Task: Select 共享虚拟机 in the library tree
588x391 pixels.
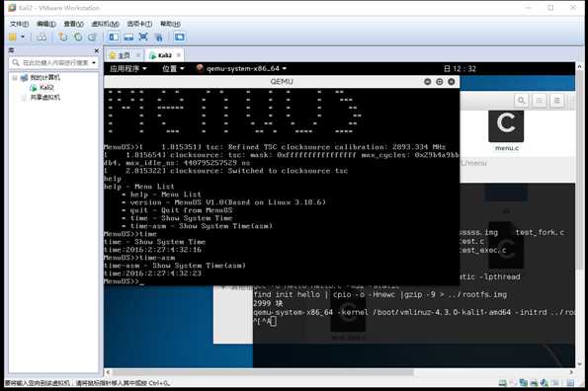Action: coord(45,98)
